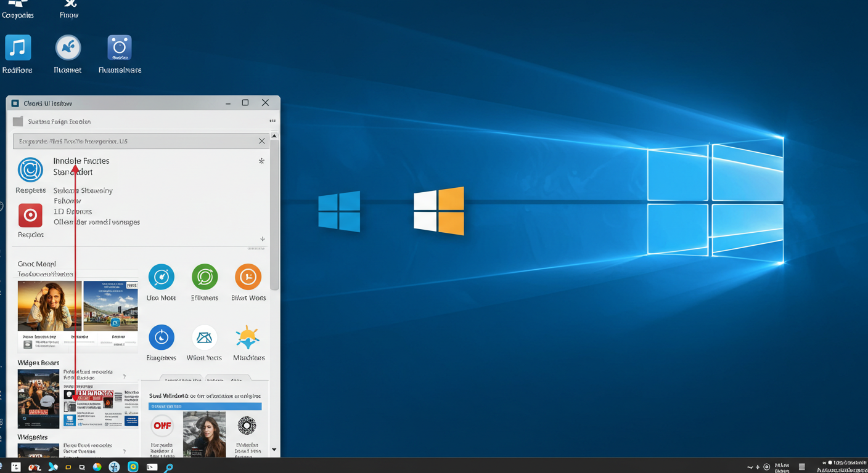Collapse the widget panel using bottom chevron
868x473 pixels.
click(x=274, y=450)
